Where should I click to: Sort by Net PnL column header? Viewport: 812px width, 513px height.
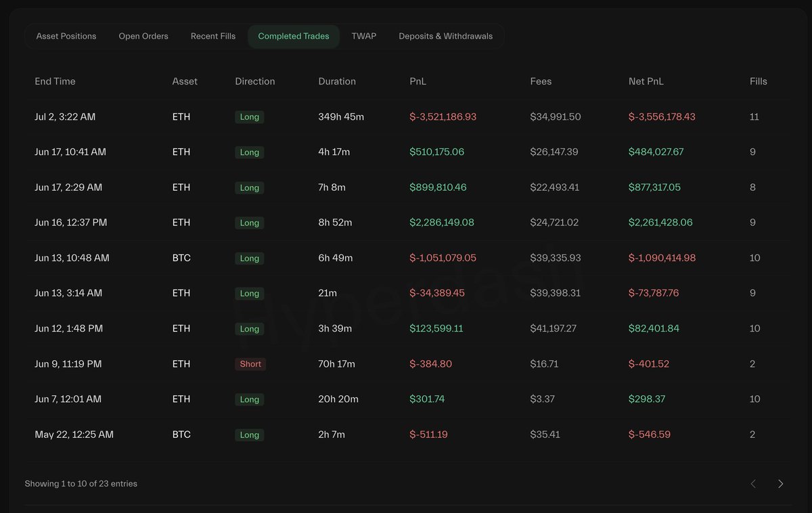pyautogui.click(x=646, y=81)
